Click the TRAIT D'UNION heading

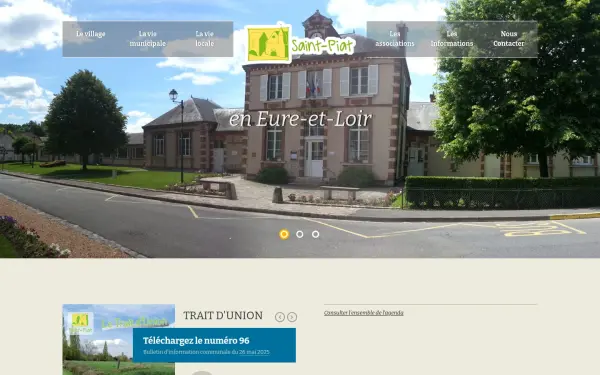[223, 316]
